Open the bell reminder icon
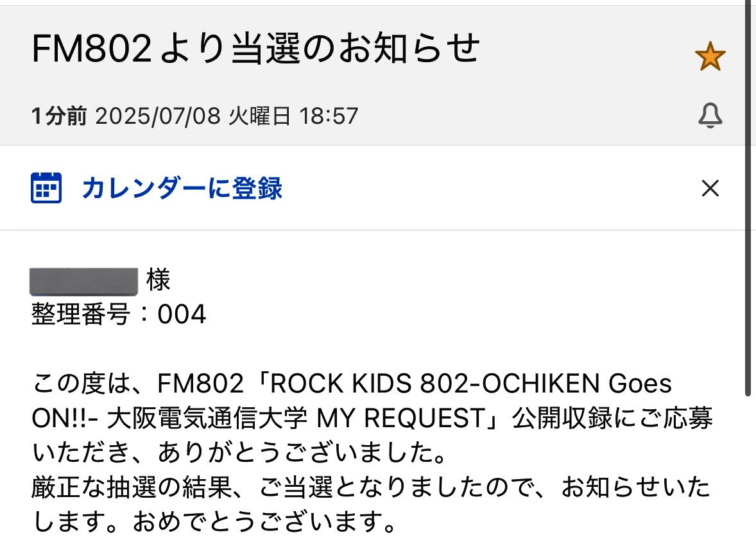Viewport: 756px width, 558px height. 710,115
